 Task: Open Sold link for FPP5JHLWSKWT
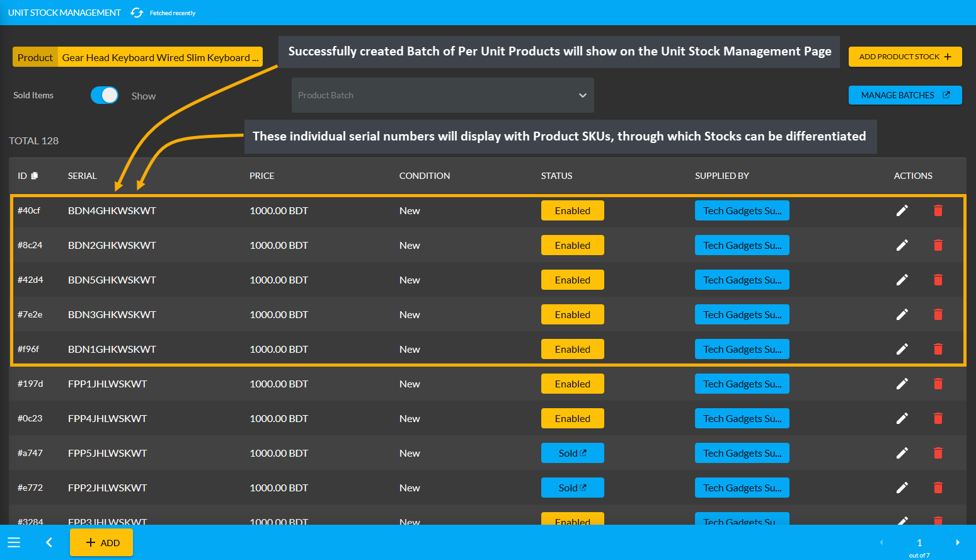click(x=572, y=453)
